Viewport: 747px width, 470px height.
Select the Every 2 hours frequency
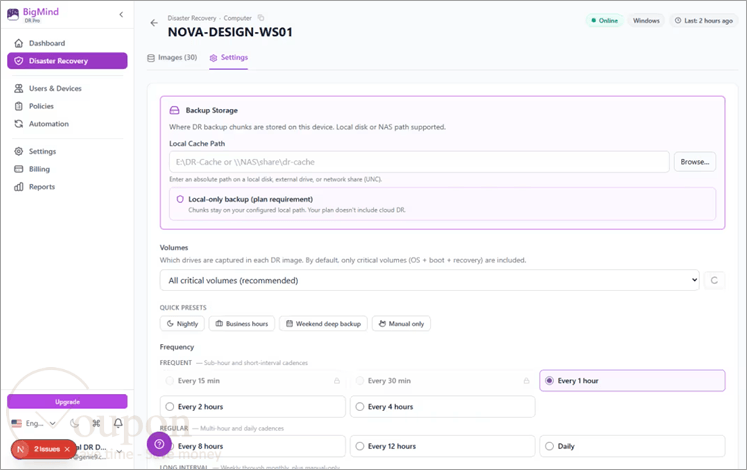tap(252, 407)
